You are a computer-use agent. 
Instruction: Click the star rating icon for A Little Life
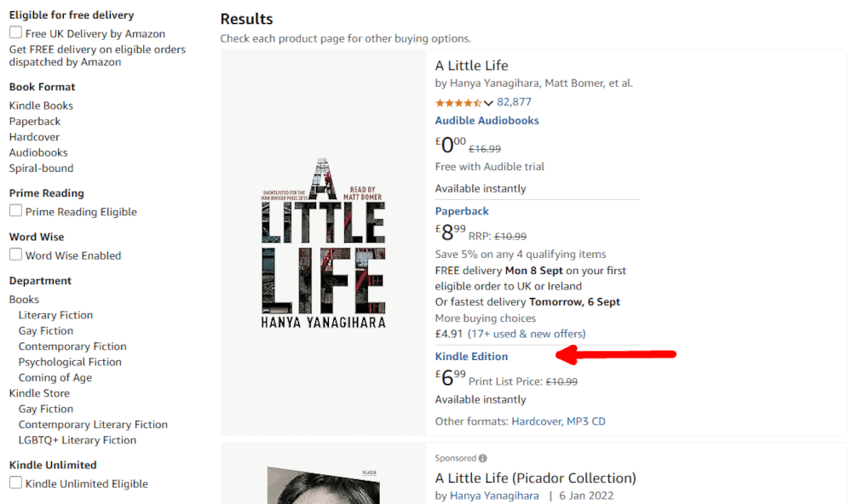(x=458, y=102)
